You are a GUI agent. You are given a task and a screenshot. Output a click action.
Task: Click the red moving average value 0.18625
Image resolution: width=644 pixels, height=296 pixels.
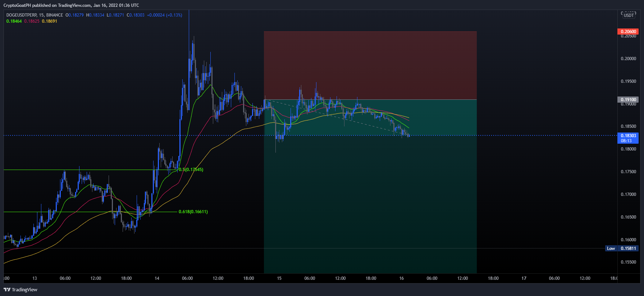point(32,21)
